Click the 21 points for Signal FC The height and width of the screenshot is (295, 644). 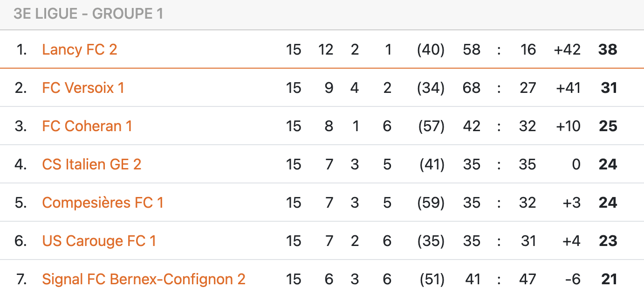point(609,279)
